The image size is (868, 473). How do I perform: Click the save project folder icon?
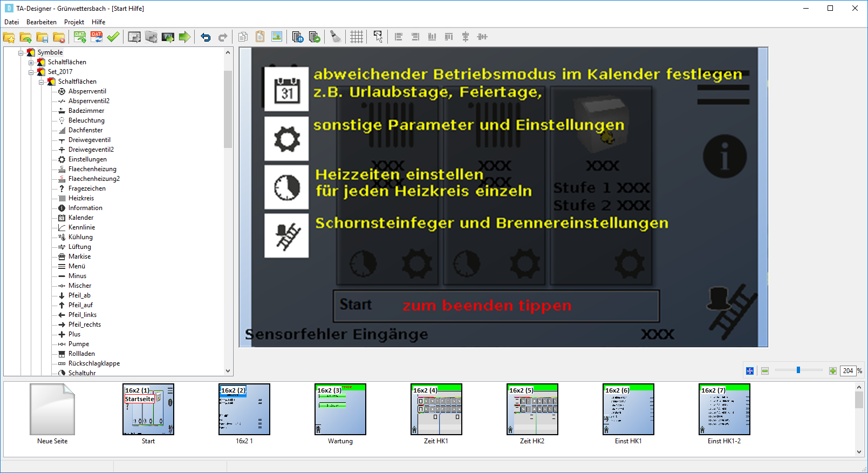click(43, 37)
